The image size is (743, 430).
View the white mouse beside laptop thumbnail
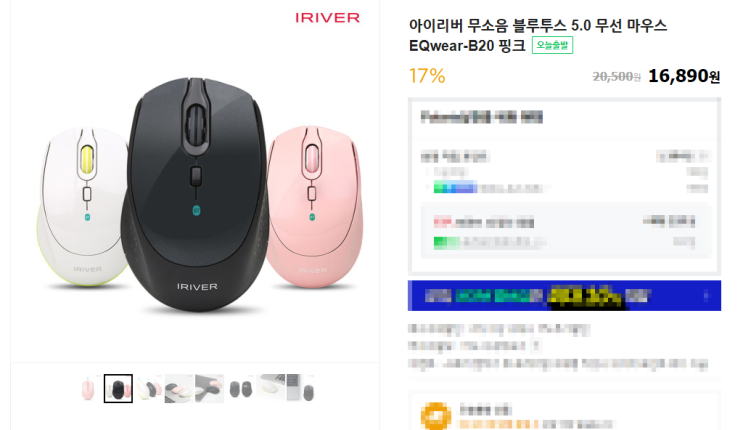coord(271,388)
